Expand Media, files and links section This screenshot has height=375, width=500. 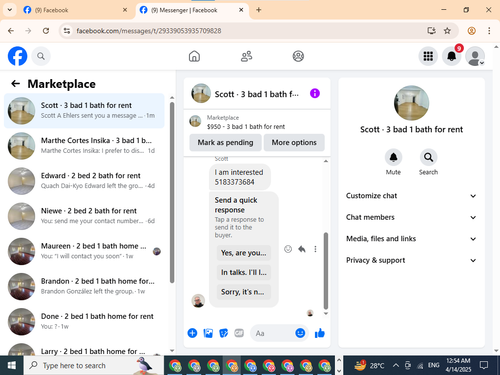coord(411,239)
